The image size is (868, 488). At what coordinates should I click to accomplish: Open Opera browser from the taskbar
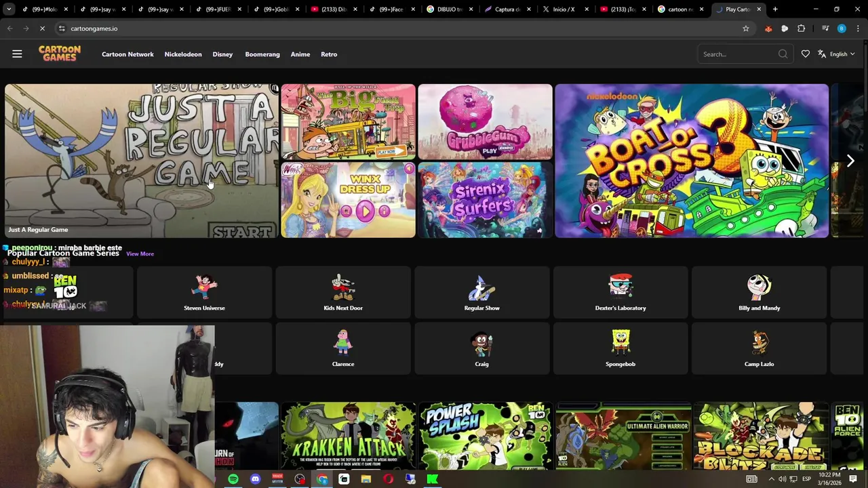pyautogui.click(x=389, y=479)
